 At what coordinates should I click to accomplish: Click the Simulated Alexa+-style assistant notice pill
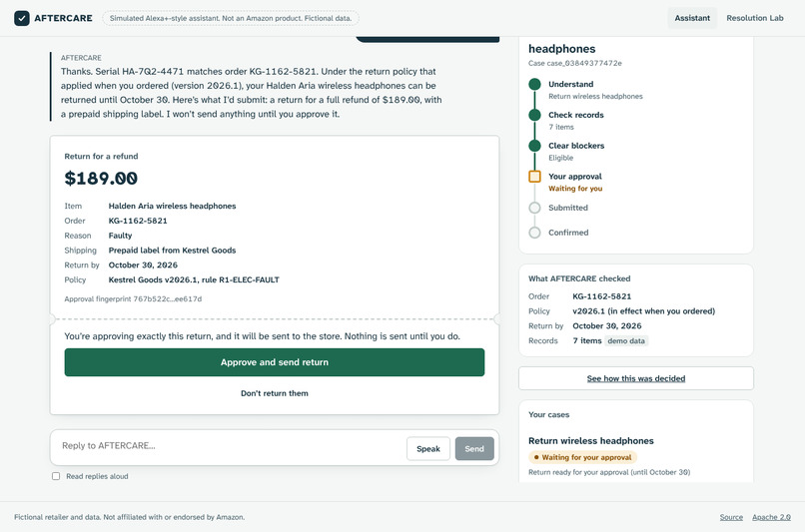point(231,19)
